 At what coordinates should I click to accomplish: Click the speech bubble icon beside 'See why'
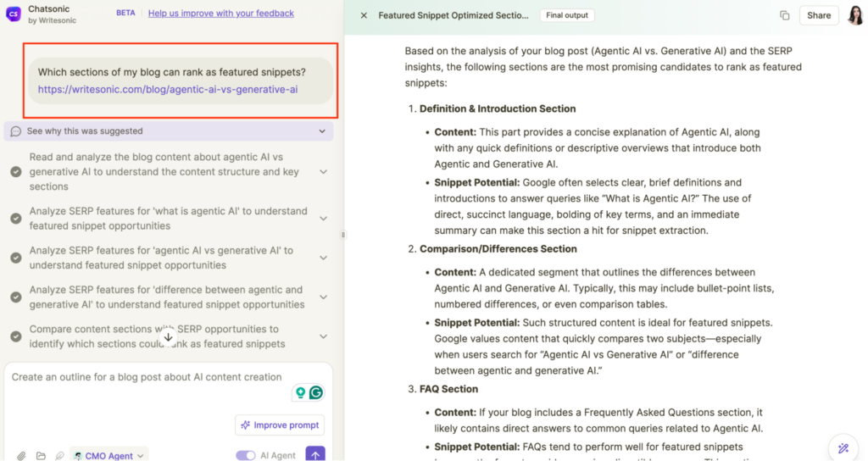pyautogui.click(x=16, y=131)
